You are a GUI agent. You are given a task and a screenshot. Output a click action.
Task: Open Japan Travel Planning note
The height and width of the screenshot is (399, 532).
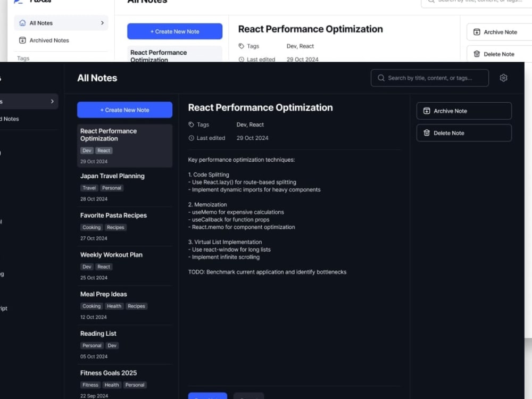click(x=124, y=187)
